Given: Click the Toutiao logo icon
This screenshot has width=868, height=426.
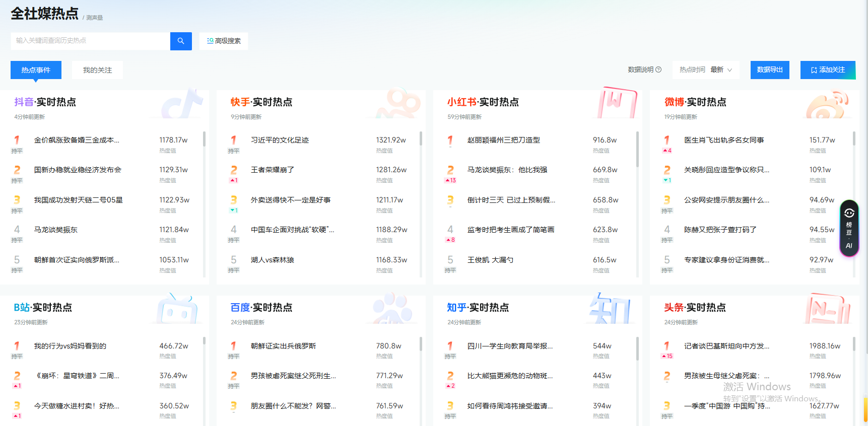Looking at the screenshot, I should [828, 309].
